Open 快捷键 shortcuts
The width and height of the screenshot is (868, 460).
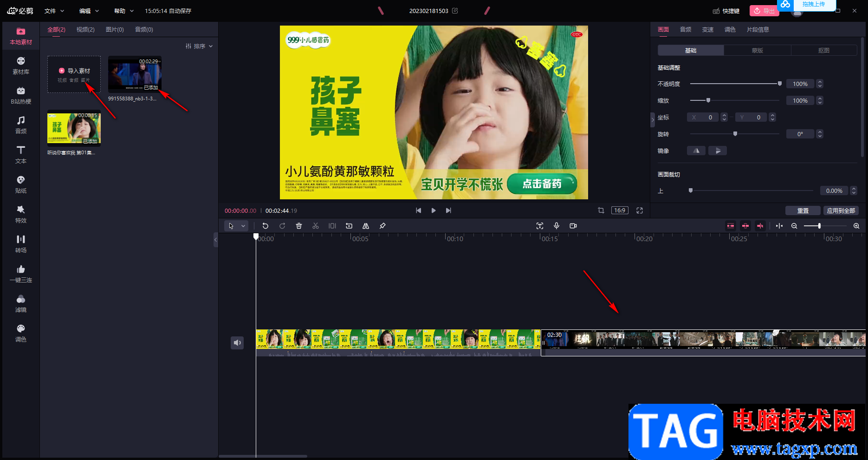tap(726, 11)
